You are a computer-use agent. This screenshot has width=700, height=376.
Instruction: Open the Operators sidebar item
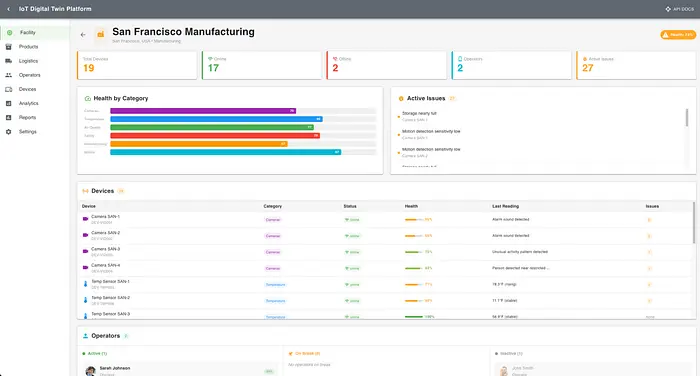(x=34, y=75)
